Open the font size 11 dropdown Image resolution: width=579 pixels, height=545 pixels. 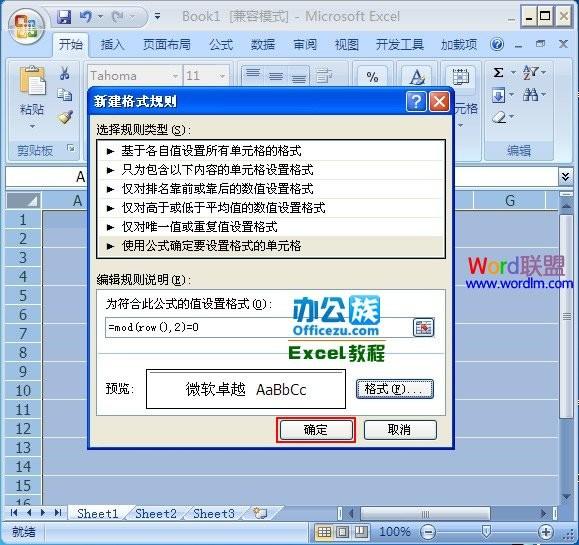222,76
